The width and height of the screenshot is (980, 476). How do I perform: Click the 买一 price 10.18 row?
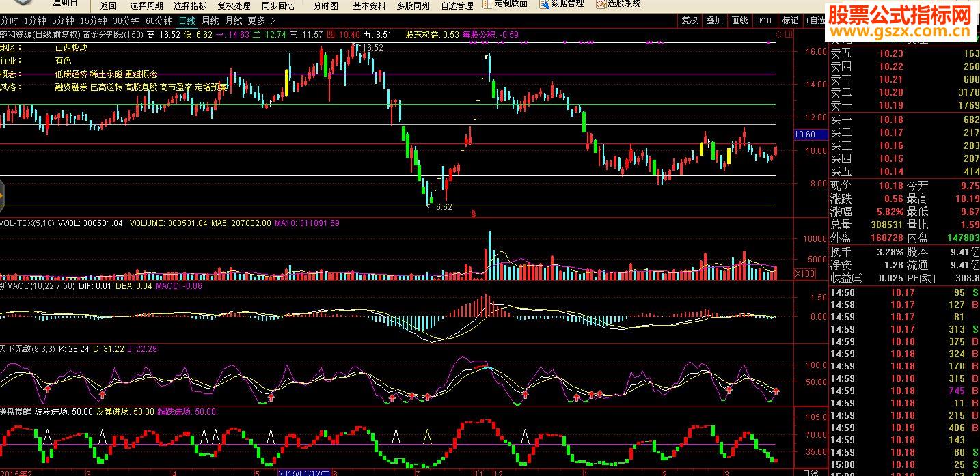(905, 120)
